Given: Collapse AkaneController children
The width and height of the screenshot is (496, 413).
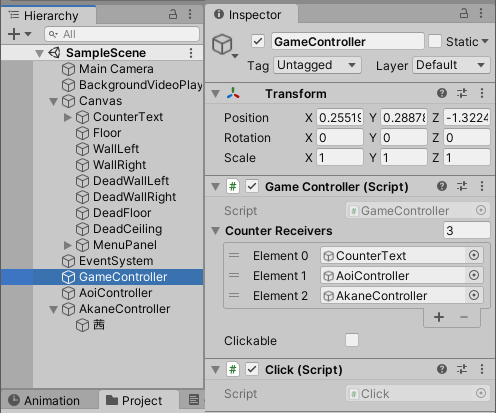Looking at the screenshot, I should [53, 309].
